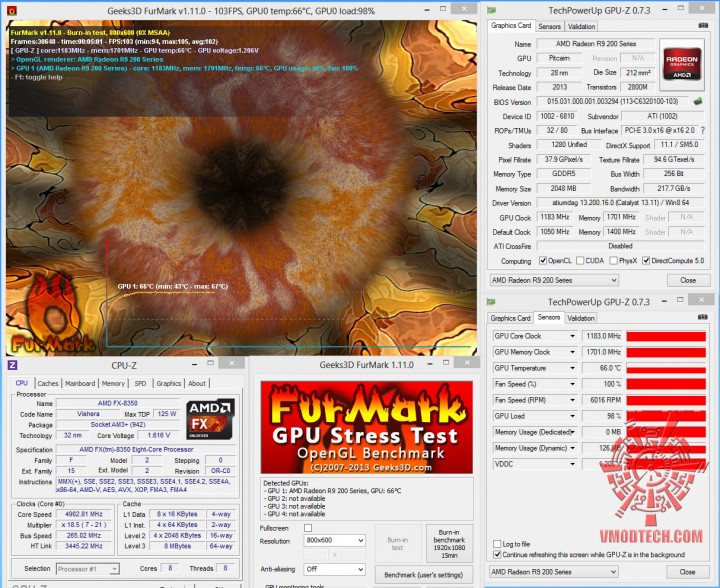Click the GPU Clock 1183 MHz field

click(x=555, y=217)
